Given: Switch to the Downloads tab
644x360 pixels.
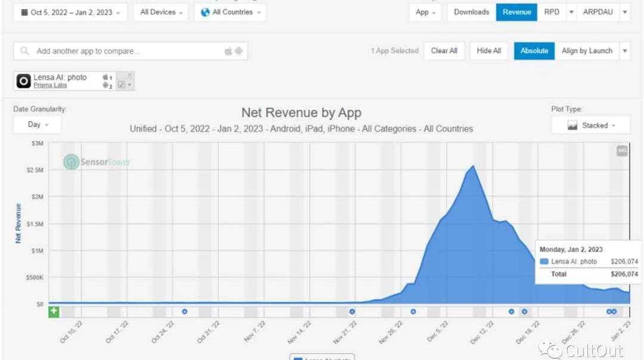Looking at the screenshot, I should click(x=471, y=12).
